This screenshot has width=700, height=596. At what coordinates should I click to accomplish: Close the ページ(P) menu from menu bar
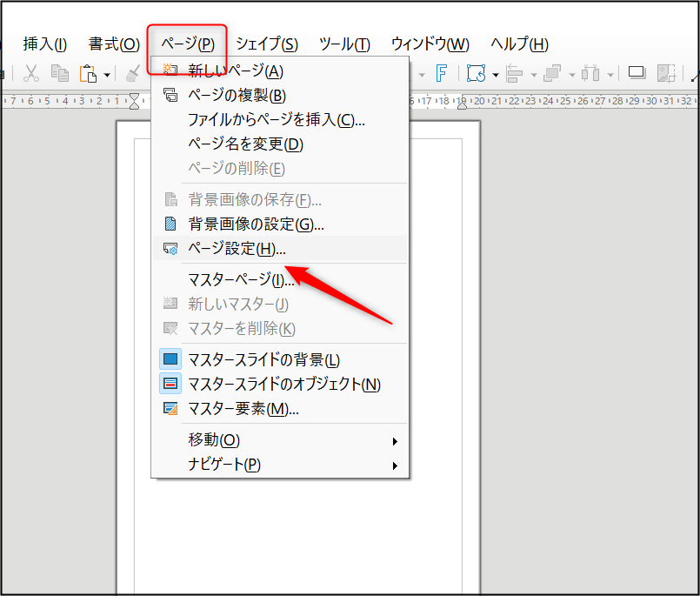pos(188,44)
